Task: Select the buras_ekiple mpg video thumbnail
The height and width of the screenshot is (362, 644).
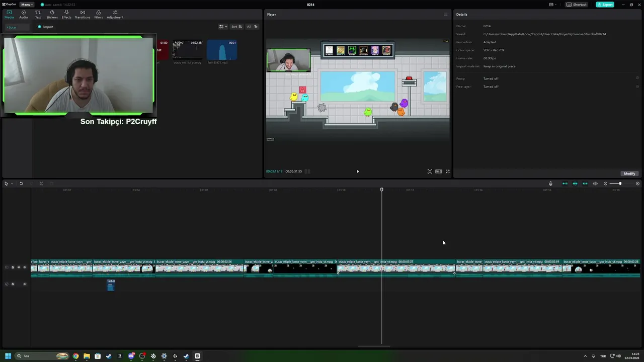Action: 187,50
